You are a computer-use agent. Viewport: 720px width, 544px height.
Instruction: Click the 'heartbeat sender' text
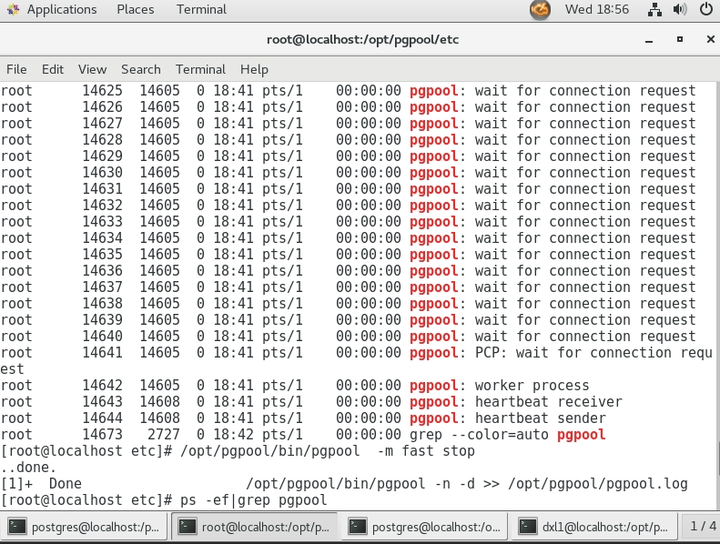click(x=540, y=418)
